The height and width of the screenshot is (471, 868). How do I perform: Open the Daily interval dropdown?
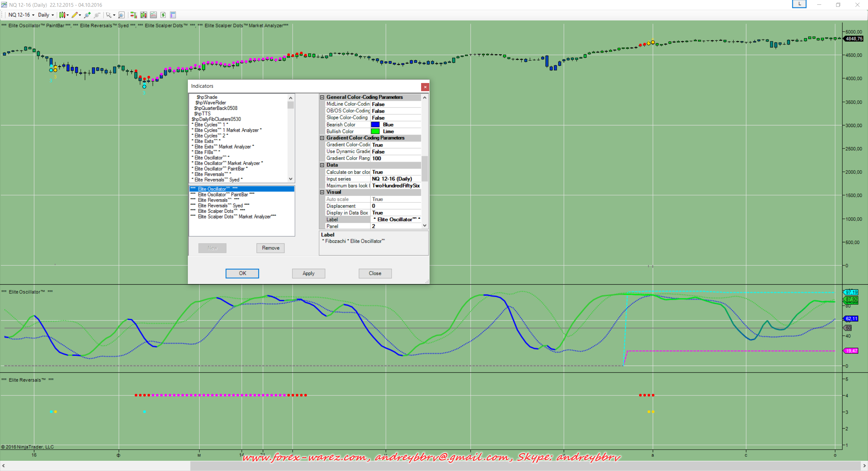46,15
